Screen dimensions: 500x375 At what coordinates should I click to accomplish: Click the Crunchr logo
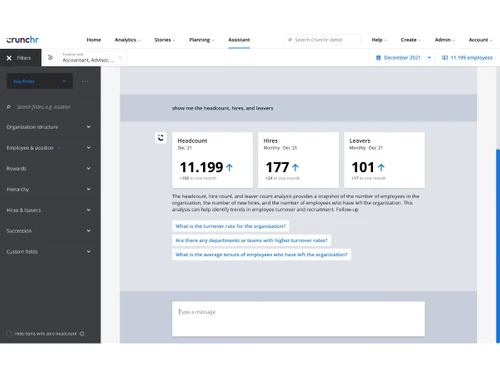(23, 40)
